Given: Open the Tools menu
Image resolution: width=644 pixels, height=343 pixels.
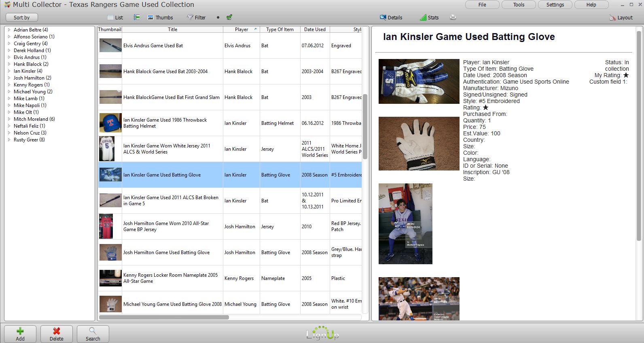Looking at the screenshot, I should tap(519, 5).
